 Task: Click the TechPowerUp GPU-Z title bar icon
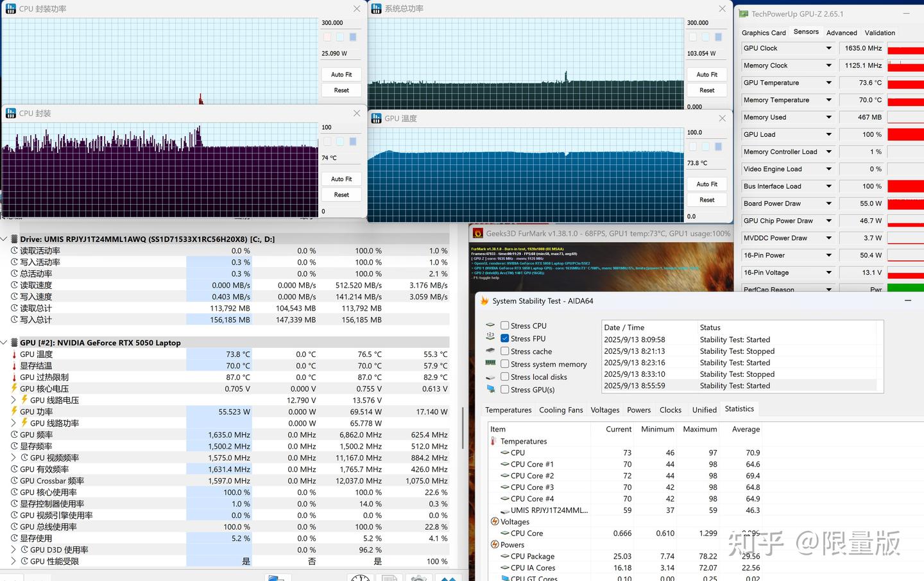pyautogui.click(x=744, y=13)
